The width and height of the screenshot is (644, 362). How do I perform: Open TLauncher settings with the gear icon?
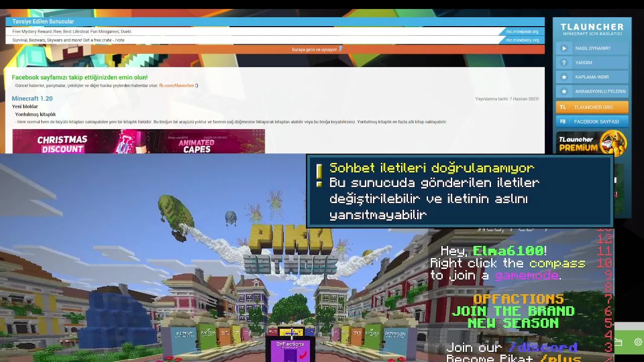coord(638,342)
